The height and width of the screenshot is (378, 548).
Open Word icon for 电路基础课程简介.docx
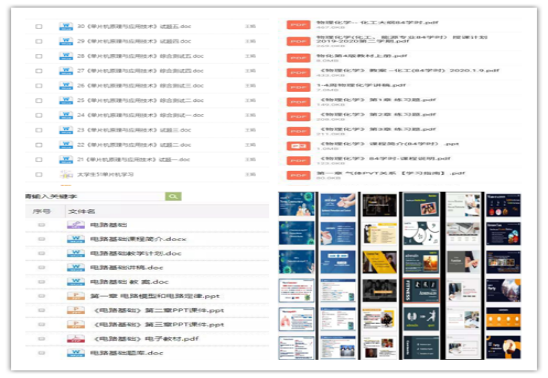pos(76,239)
